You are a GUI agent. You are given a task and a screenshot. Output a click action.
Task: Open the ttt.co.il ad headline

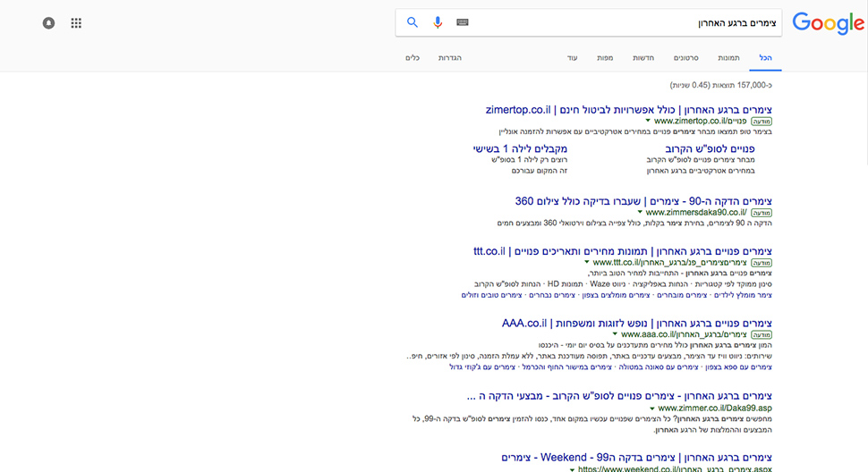coord(622,251)
